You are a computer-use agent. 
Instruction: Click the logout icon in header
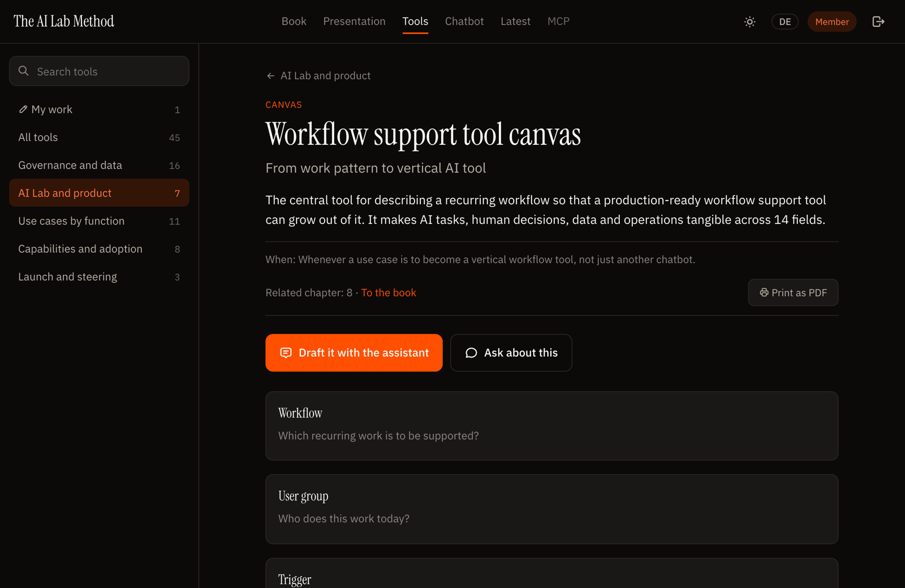click(x=878, y=21)
